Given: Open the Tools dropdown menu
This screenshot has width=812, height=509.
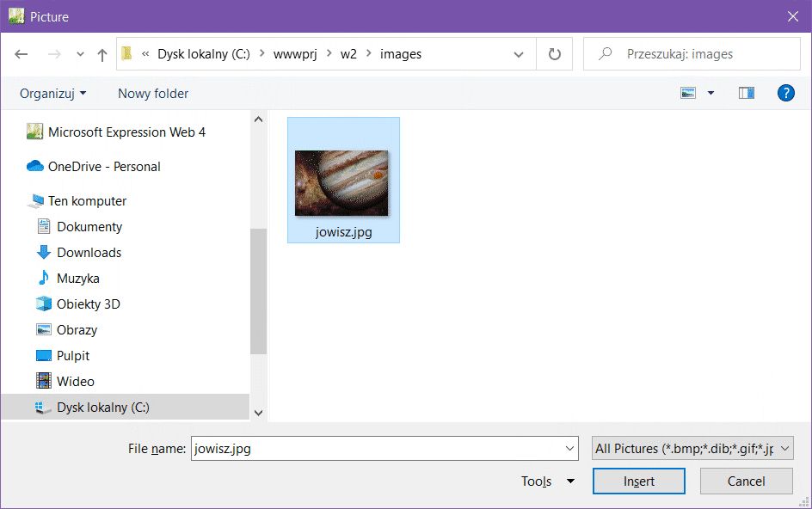Looking at the screenshot, I should coord(547,481).
